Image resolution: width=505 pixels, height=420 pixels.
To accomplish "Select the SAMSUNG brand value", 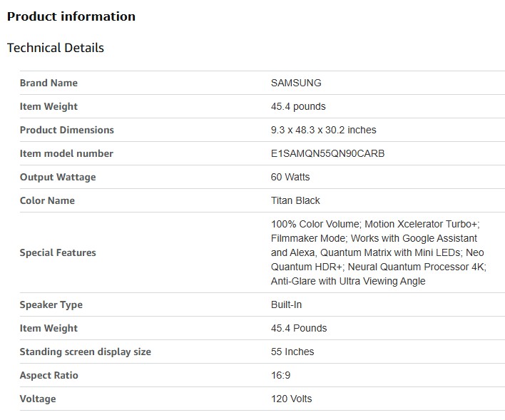I will (x=296, y=83).
